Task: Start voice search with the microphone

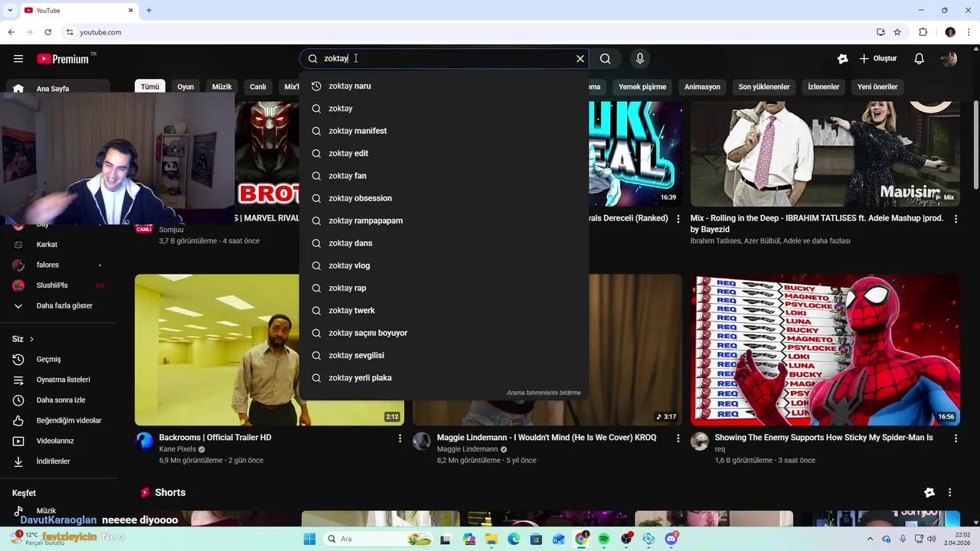Action: tap(640, 59)
